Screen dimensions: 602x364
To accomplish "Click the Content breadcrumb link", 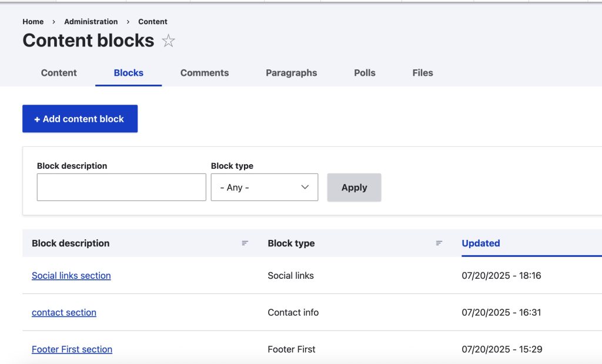I will [153, 22].
